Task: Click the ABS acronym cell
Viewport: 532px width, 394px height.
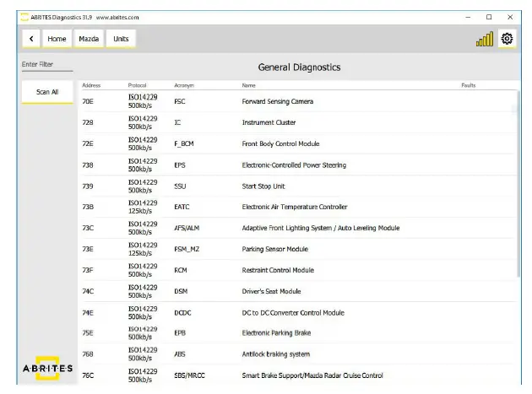Action: point(180,354)
